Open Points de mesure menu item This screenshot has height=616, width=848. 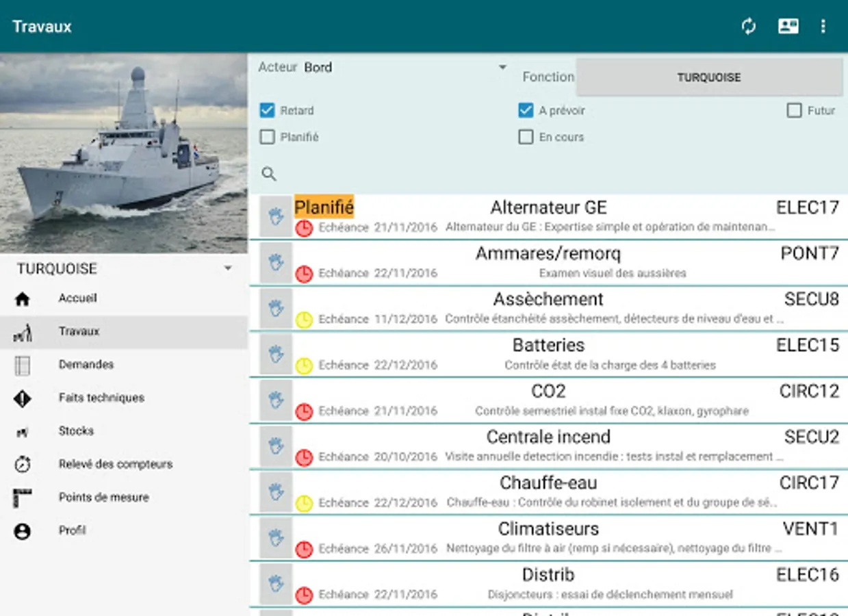124,498
